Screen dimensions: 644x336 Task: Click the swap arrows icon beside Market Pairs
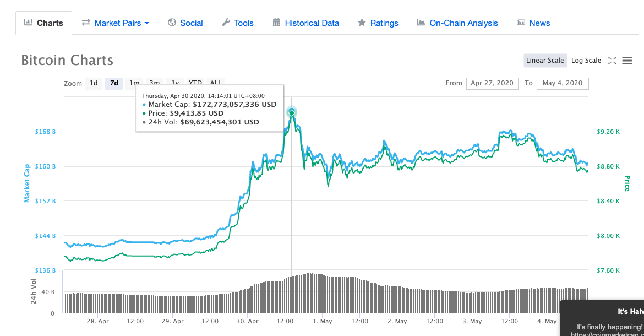coord(86,23)
